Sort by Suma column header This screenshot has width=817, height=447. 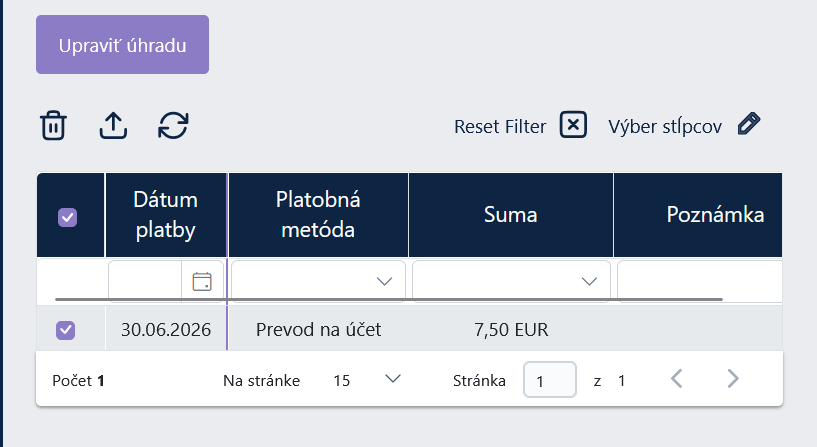tap(511, 215)
